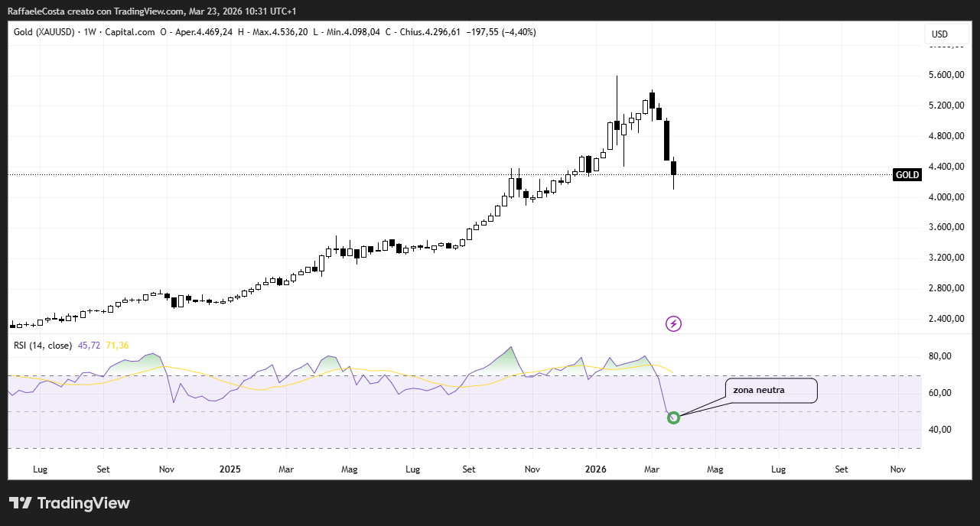Click the purple lightning bolt event icon
This screenshot has height=526, width=980.
pyautogui.click(x=673, y=324)
